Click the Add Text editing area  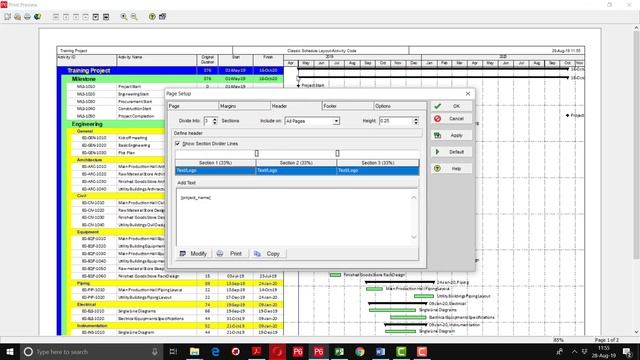click(297, 217)
